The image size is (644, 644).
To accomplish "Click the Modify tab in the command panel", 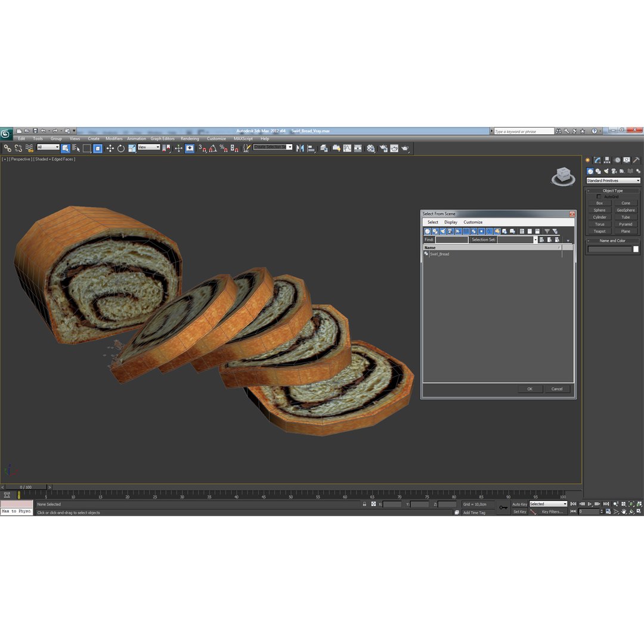I will tap(597, 160).
